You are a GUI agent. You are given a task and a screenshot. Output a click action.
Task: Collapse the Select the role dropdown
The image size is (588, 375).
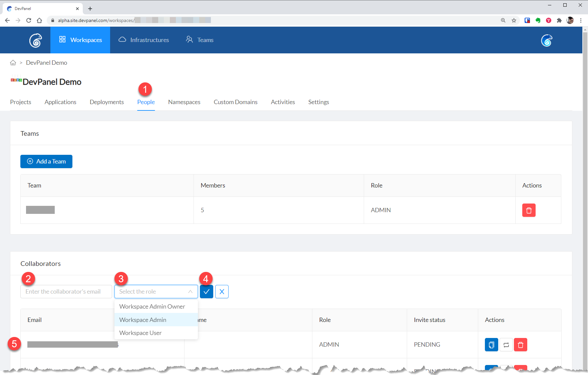[x=190, y=292]
